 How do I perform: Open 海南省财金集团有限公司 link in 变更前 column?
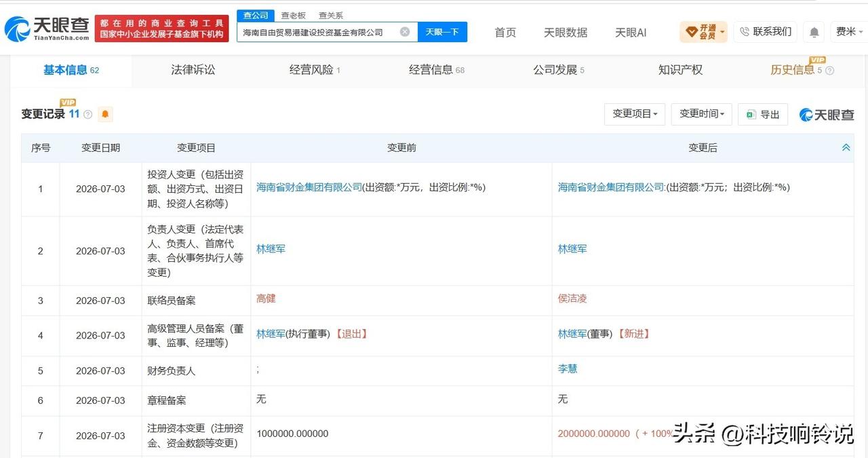309,187
